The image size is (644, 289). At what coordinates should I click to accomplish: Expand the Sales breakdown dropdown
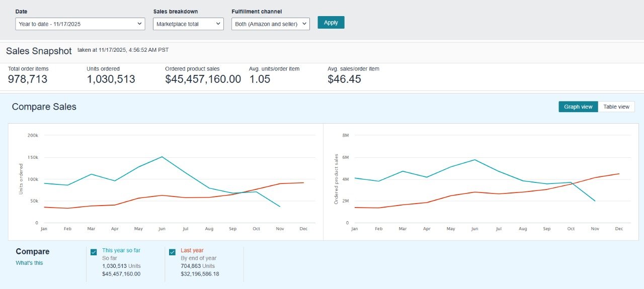pyautogui.click(x=188, y=24)
